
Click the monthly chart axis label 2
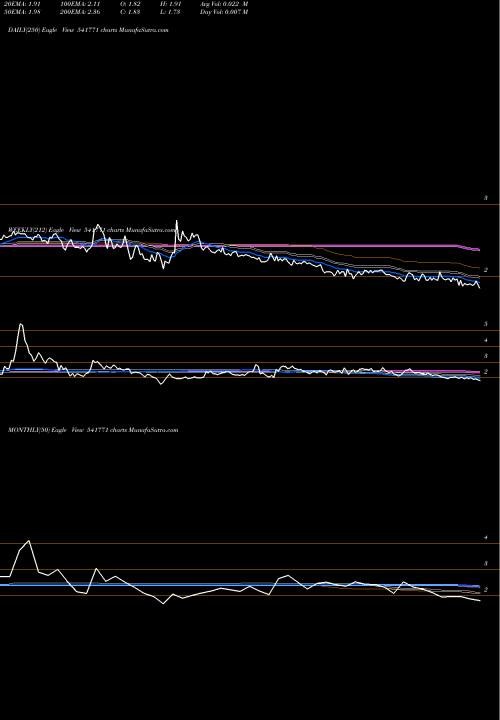[485, 590]
